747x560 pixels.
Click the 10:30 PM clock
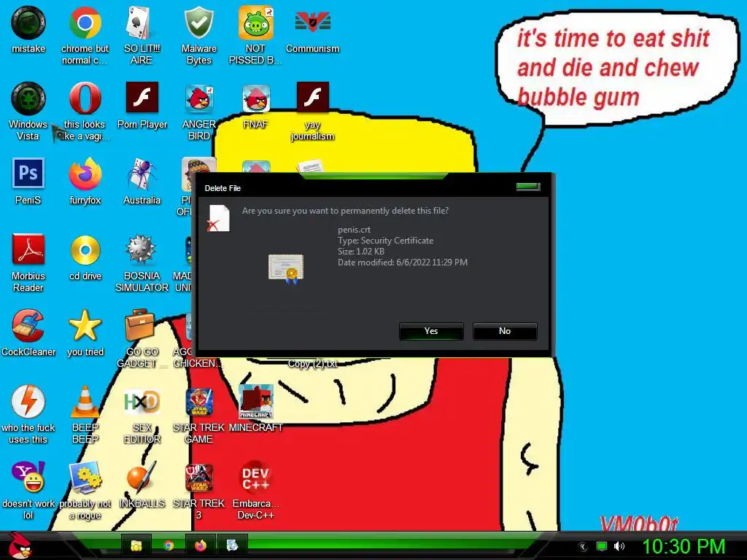click(x=684, y=546)
